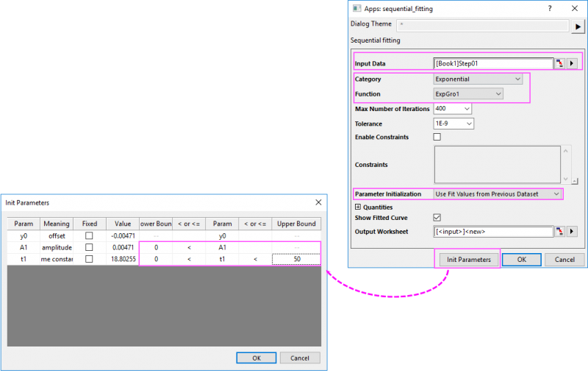Close the Init Parameters dialog with X
588x373 pixels.
[x=318, y=202]
